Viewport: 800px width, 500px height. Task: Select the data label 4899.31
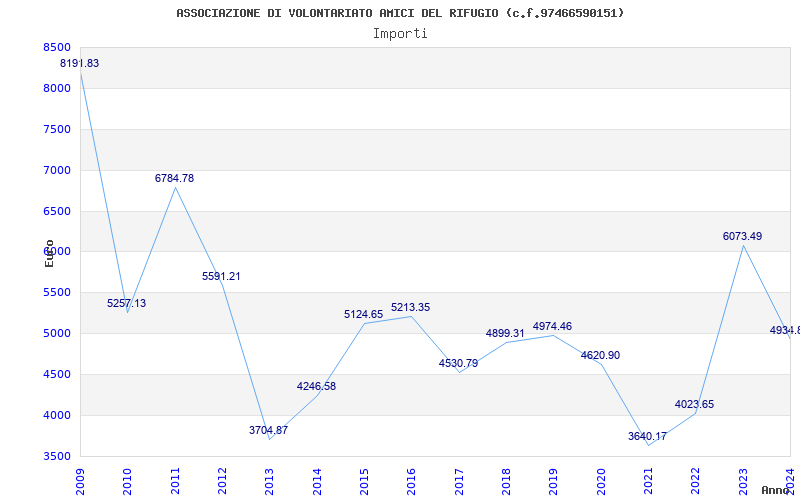click(505, 334)
